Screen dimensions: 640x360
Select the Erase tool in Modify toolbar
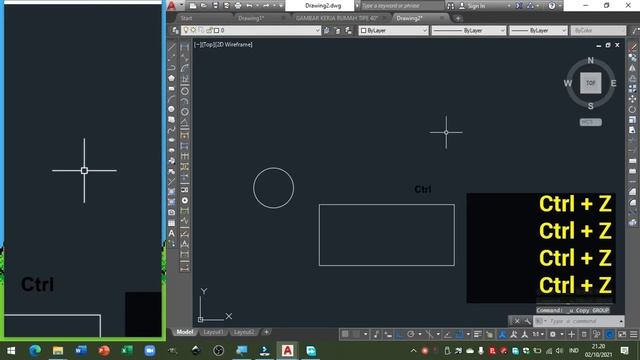pyautogui.click(x=633, y=47)
